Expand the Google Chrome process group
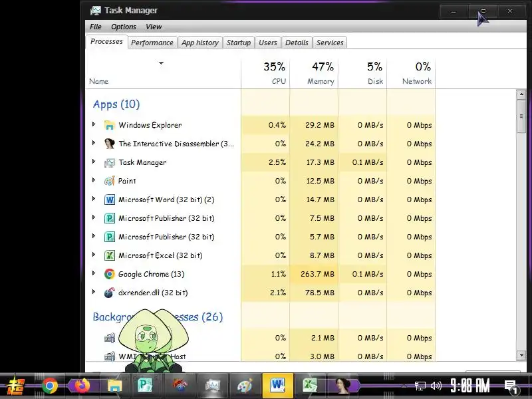Image resolution: width=532 pixels, height=399 pixels. [x=94, y=273]
